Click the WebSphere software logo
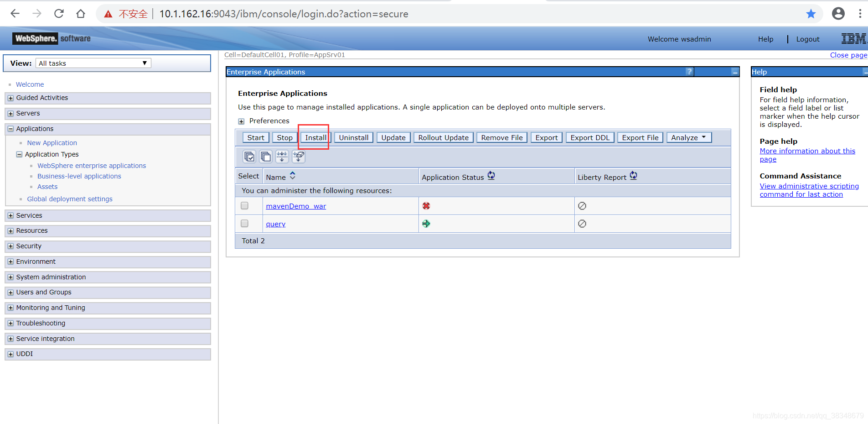This screenshot has width=868, height=424. point(52,38)
